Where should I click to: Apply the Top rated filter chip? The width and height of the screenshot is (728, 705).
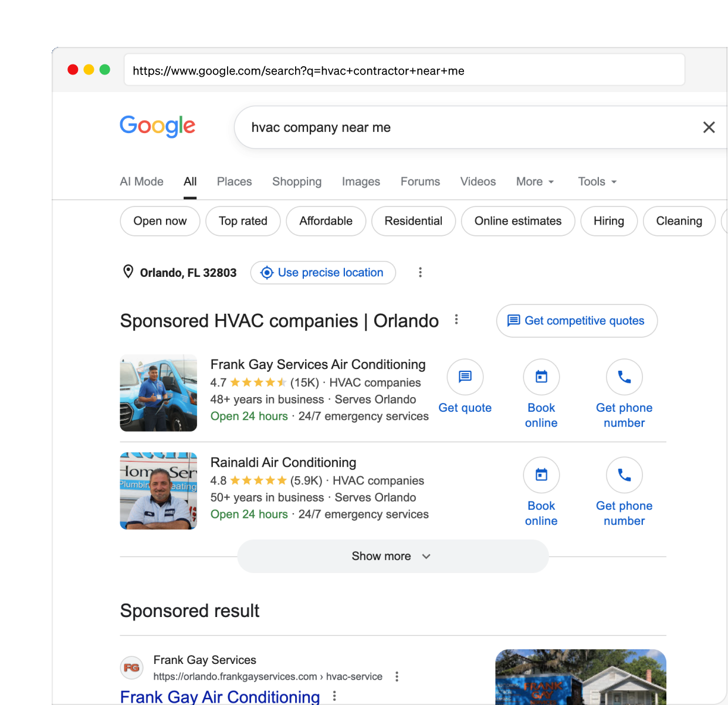coord(243,221)
